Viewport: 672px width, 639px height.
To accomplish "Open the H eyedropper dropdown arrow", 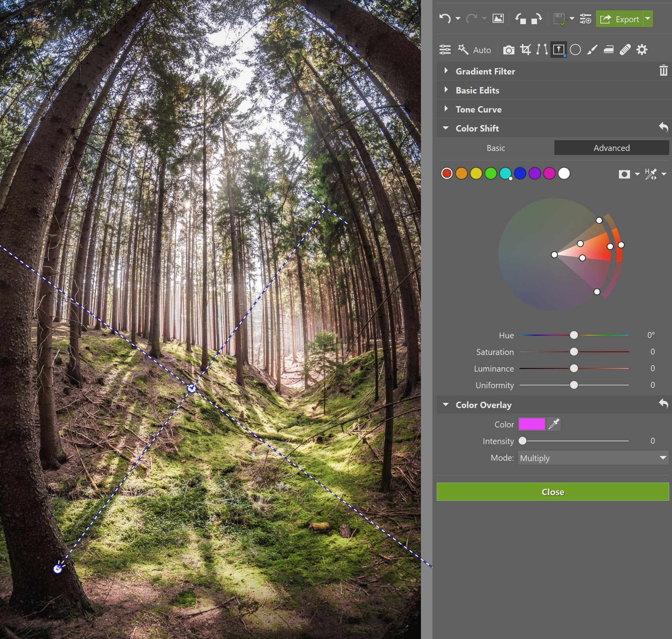I will pyautogui.click(x=664, y=174).
